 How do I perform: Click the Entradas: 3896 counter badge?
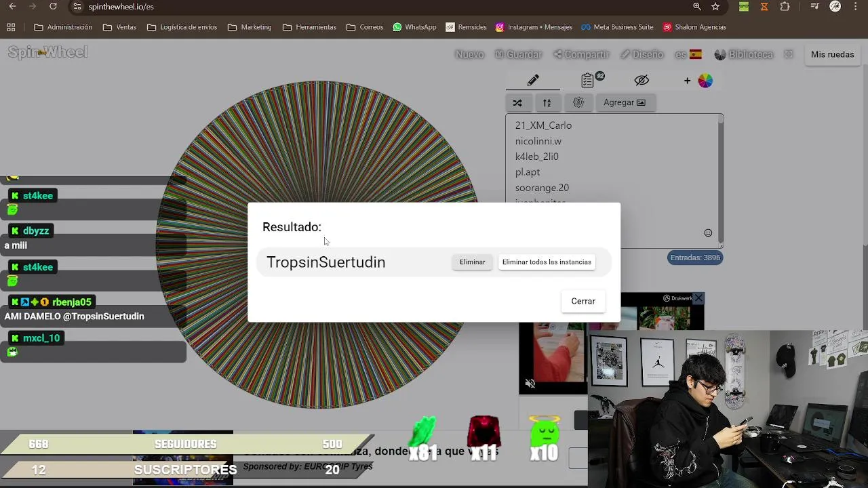(695, 258)
